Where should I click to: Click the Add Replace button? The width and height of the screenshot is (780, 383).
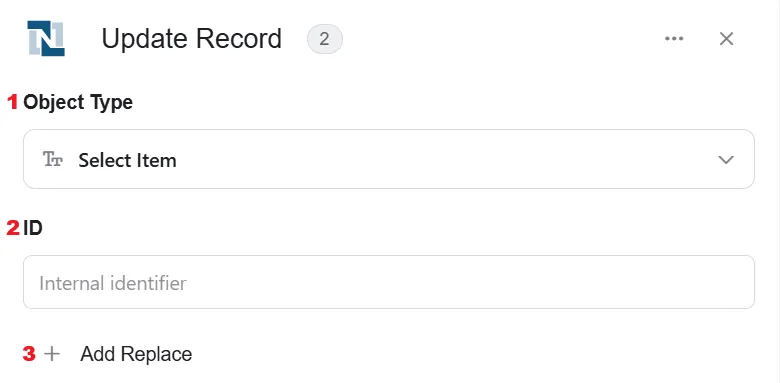click(x=117, y=354)
